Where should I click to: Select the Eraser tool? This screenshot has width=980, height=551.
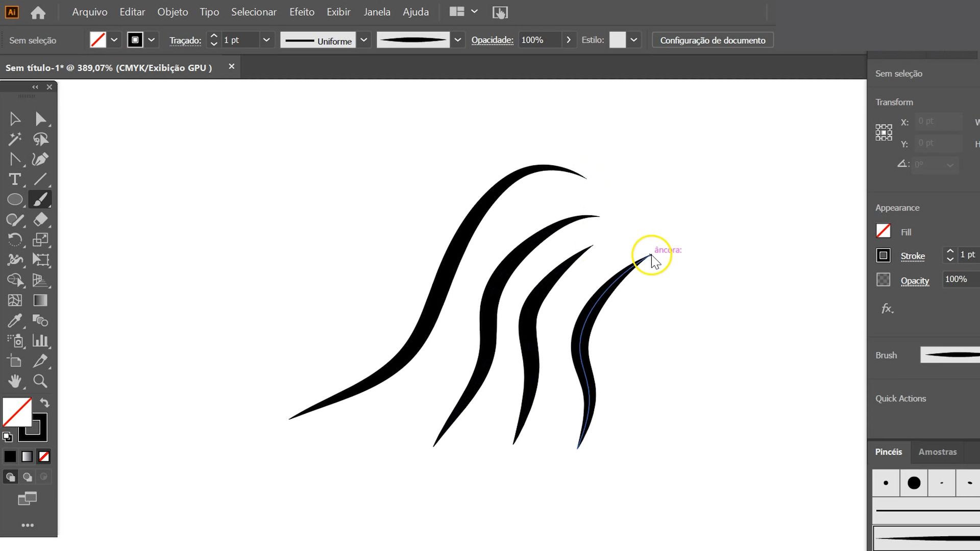pyautogui.click(x=40, y=219)
